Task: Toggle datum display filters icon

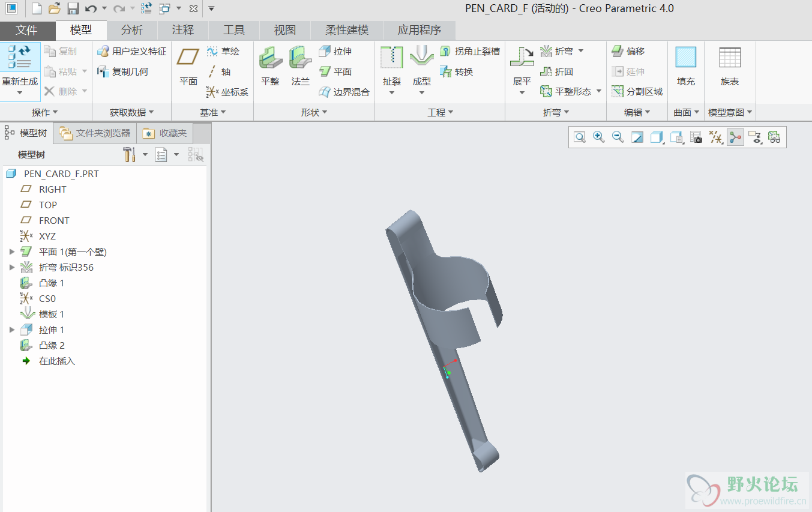Action: 716,137
